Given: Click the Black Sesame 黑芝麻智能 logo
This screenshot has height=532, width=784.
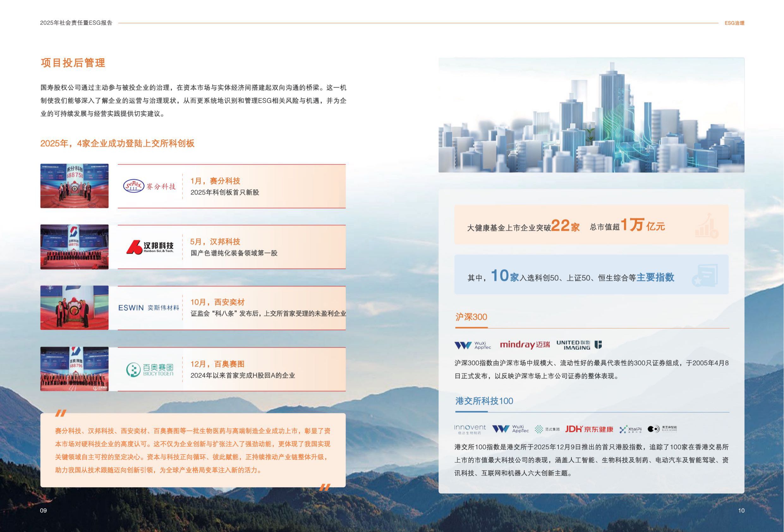Looking at the screenshot, I should click(x=662, y=429).
